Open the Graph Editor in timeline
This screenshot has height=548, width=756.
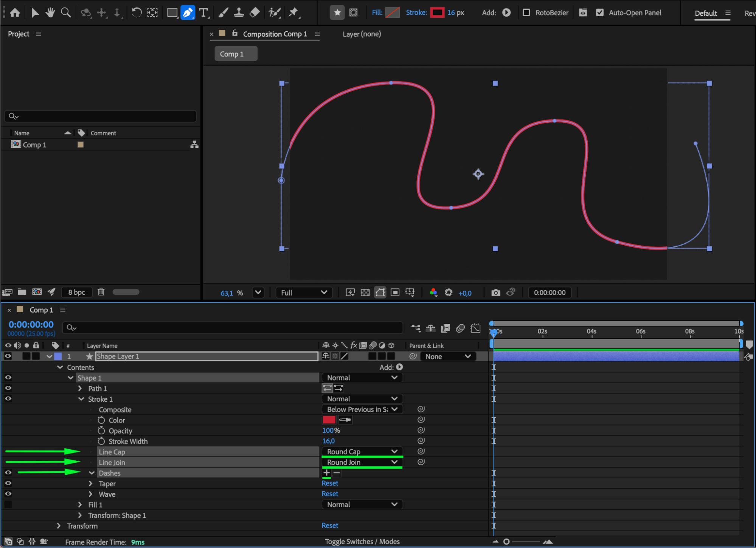pos(475,328)
